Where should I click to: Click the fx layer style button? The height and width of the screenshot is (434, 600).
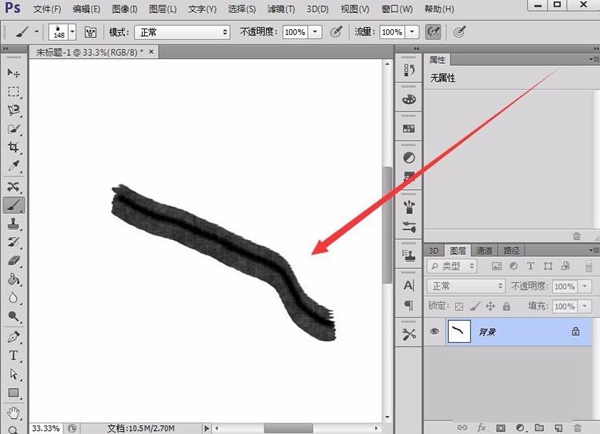click(481, 426)
